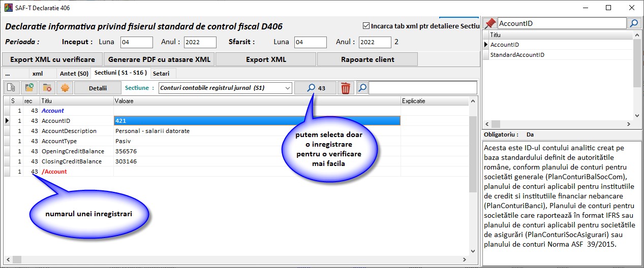
Task: Click 'Export XML cu verificare' button
Action: 52,59
